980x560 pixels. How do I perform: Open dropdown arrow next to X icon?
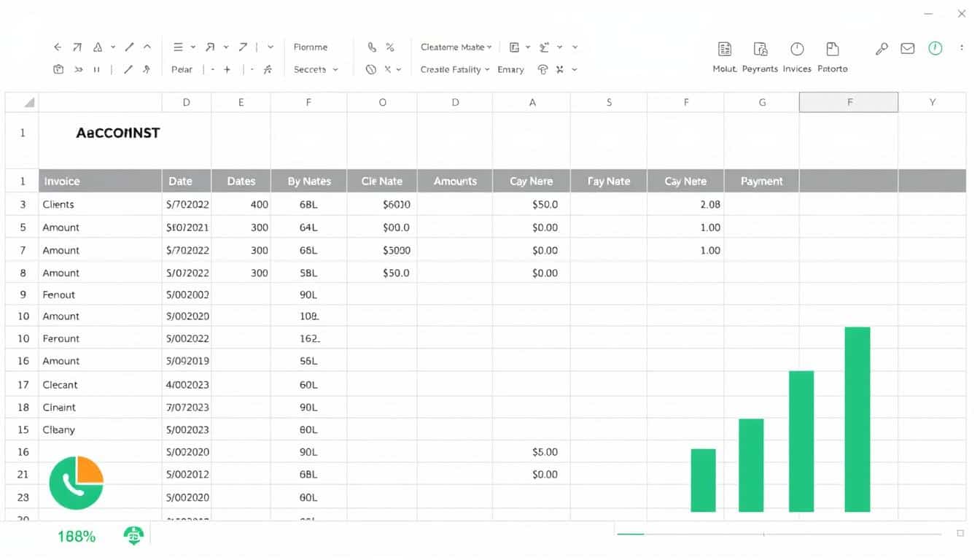[x=399, y=69]
